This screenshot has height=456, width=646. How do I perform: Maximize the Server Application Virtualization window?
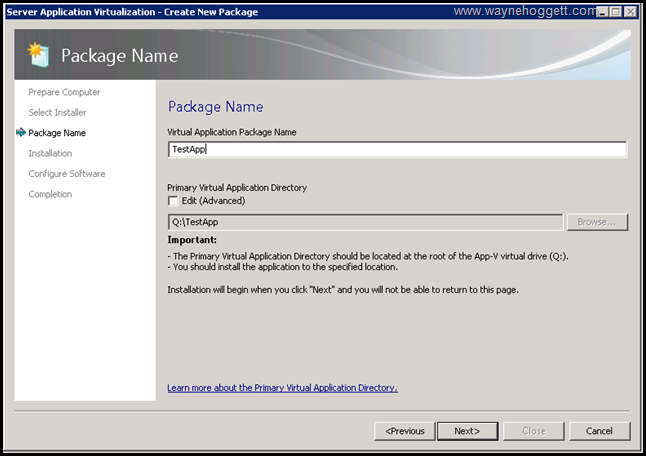(614, 12)
